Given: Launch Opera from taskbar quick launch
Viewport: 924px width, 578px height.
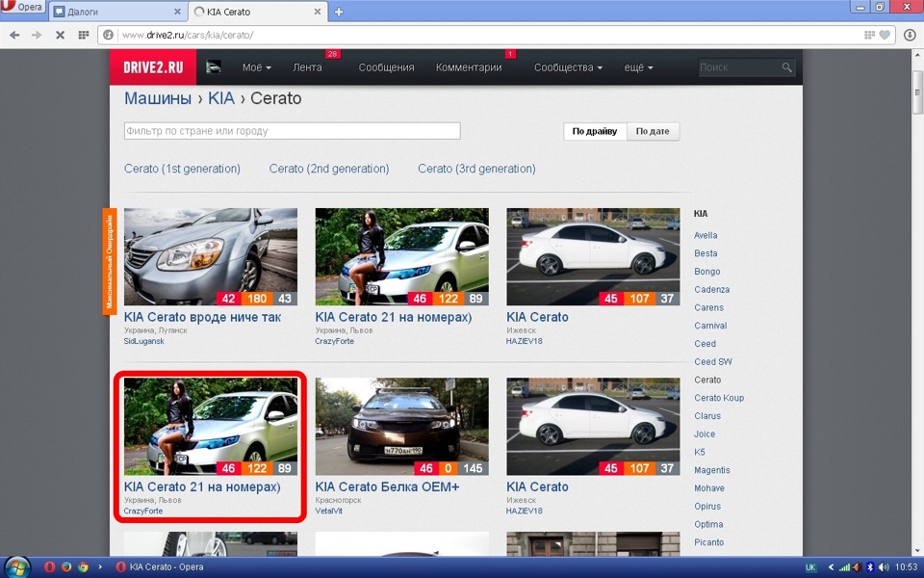Looking at the screenshot, I should tap(49, 566).
